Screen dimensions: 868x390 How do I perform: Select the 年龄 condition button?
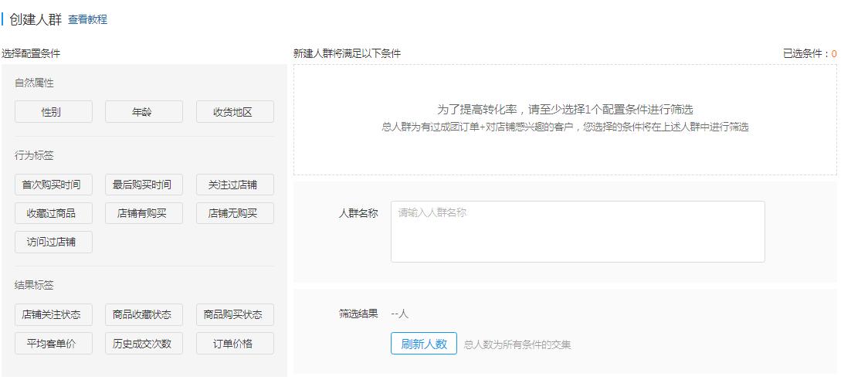pos(144,112)
